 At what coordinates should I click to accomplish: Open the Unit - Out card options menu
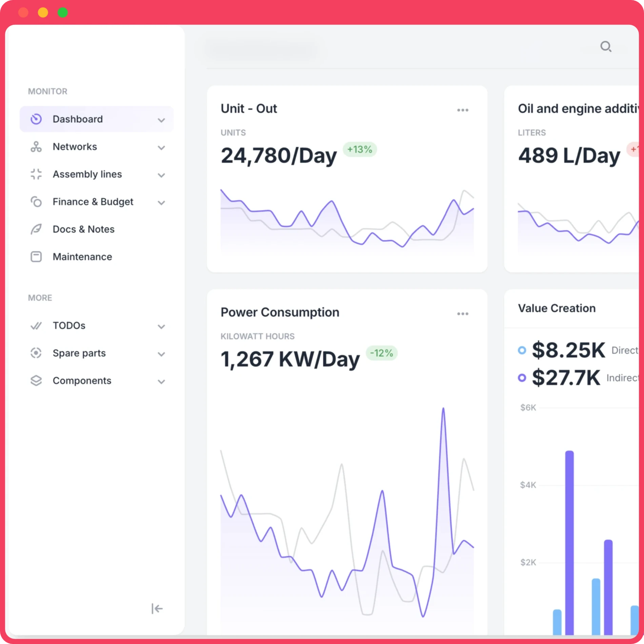click(x=463, y=110)
